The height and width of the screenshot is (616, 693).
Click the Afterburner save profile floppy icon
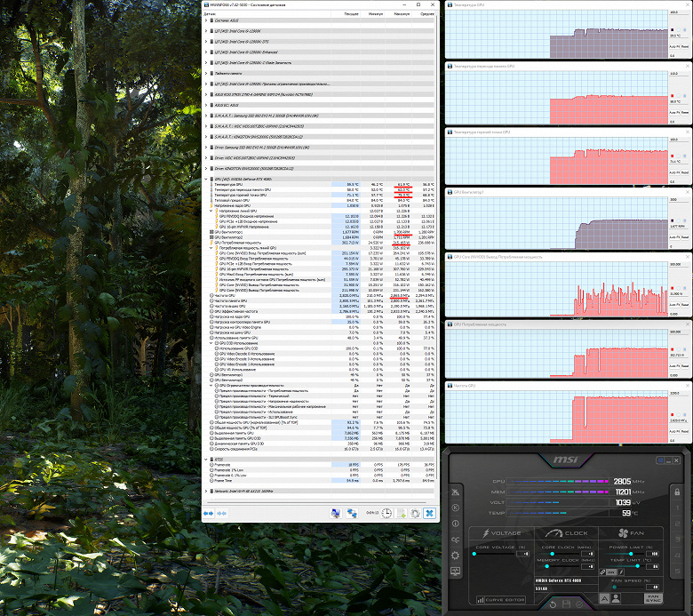click(x=566, y=604)
